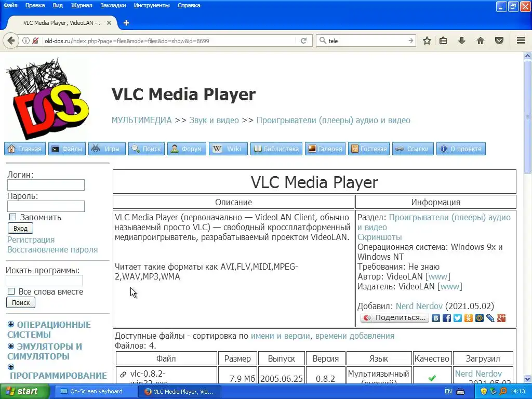Open the Downloads arrow icon
Image resolution: width=532 pixels, height=399 pixels.
tap(462, 41)
